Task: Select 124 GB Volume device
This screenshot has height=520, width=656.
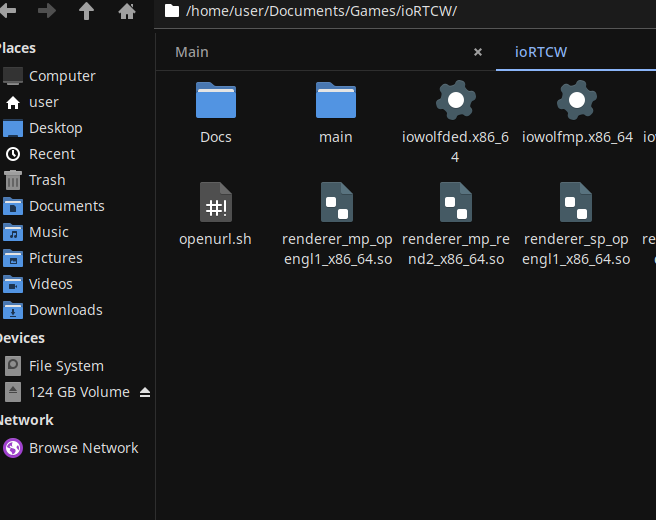Action: 77,392
